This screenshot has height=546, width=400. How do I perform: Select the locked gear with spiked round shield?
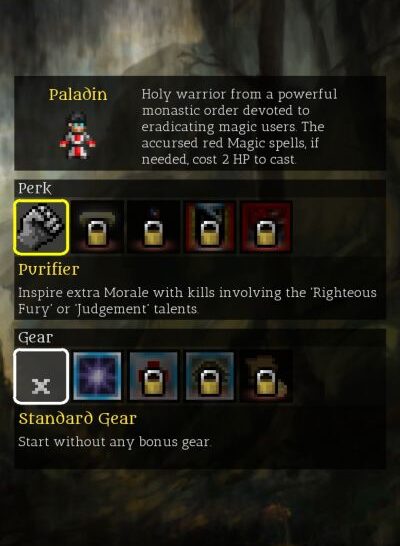[x=210, y=376]
